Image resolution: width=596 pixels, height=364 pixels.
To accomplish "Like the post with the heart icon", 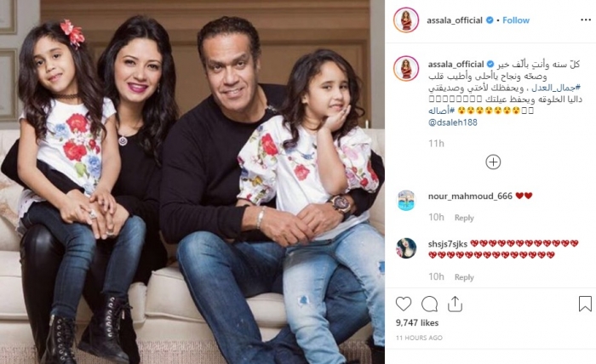I will click(404, 304).
